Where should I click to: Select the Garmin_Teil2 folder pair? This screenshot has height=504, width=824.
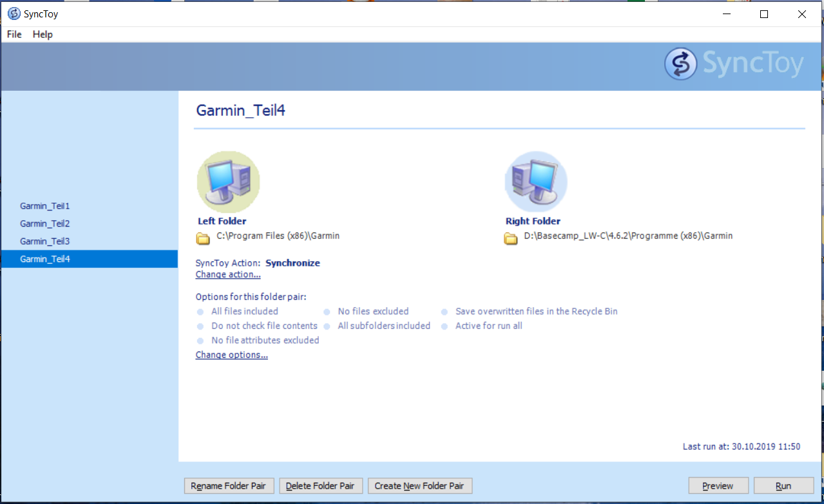89,223
